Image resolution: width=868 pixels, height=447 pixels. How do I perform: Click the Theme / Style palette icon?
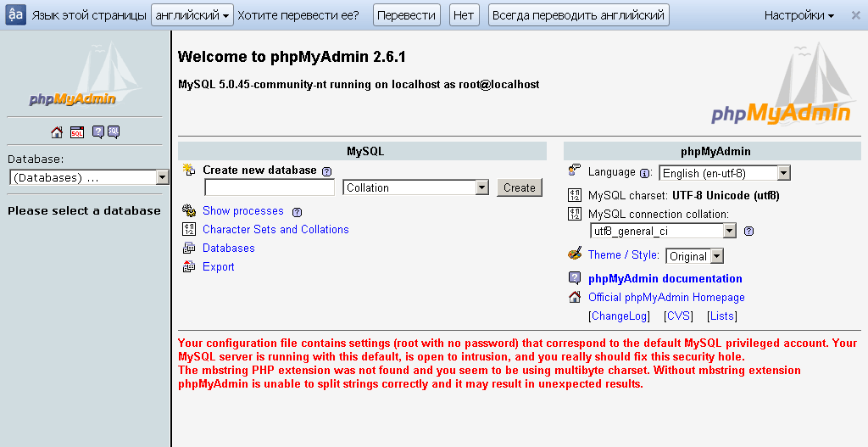575,254
